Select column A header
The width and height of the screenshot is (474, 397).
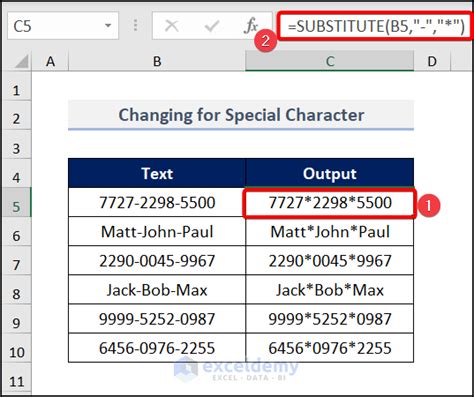point(50,61)
